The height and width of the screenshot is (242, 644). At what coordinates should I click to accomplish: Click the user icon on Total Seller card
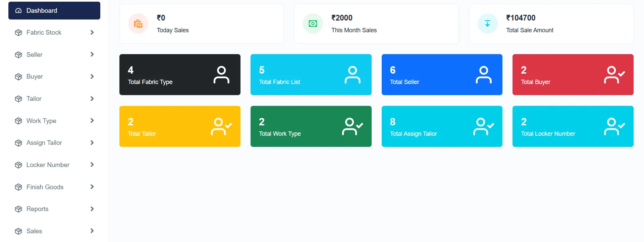[484, 75]
